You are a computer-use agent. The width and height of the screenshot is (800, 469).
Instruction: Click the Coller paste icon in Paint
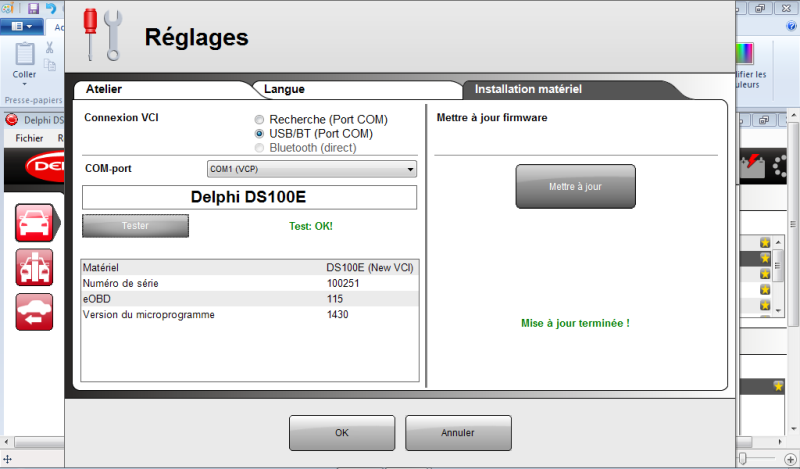24,54
